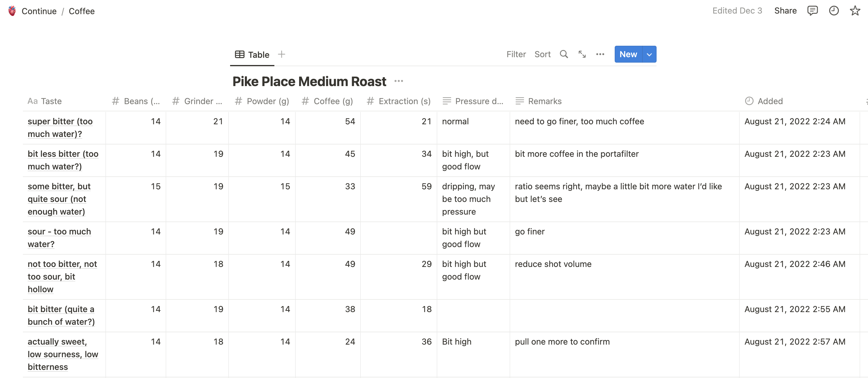Click the 'August 21, 2022 2:46 AM' date
This screenshot has width=868, height=378.
tap(795, 264)
